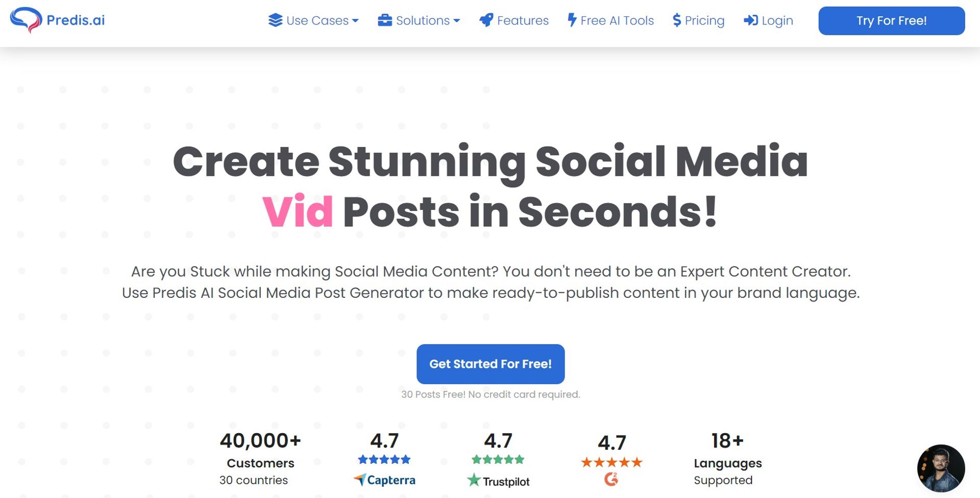Click the Login arrow icon

point(750,20)
